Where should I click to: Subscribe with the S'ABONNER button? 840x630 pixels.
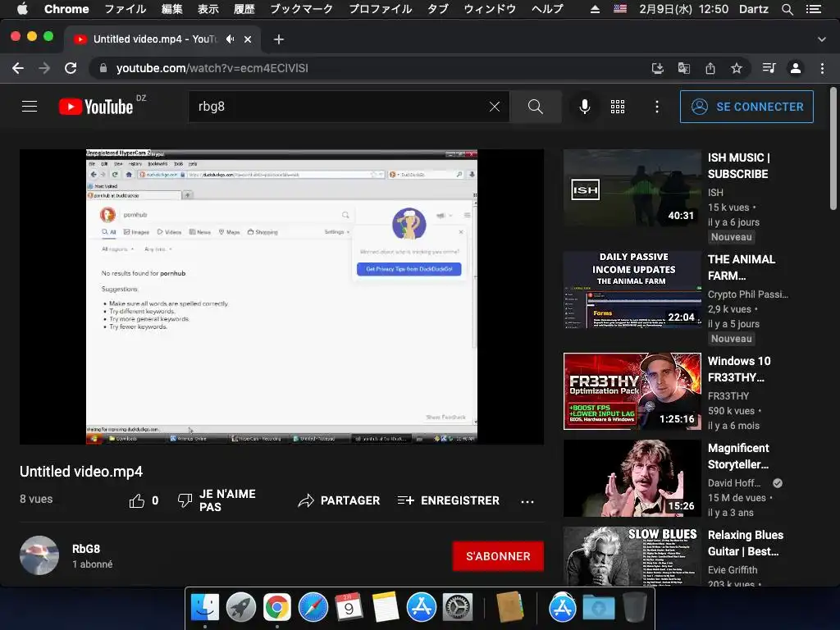(x=498, y=556)
